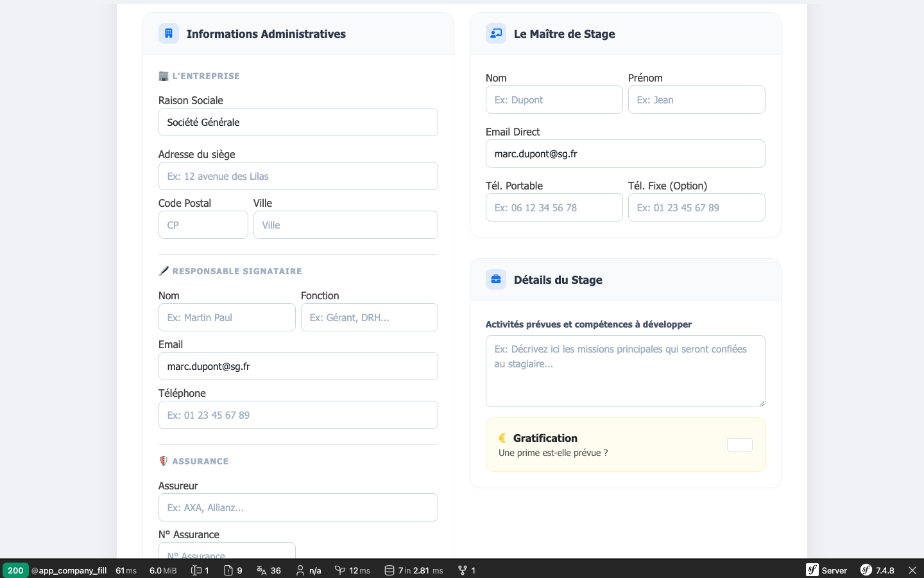This screenshot has height=578, width=924.
Task: Open the 61 ms performance panel
Action: click(x=126, y=570)
